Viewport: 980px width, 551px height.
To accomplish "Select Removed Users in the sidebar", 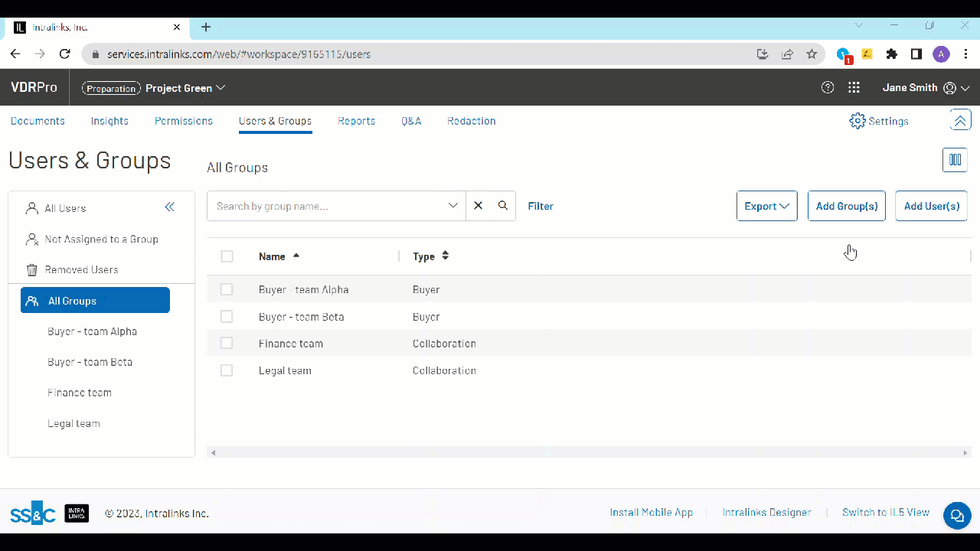I will click(81, 269).
